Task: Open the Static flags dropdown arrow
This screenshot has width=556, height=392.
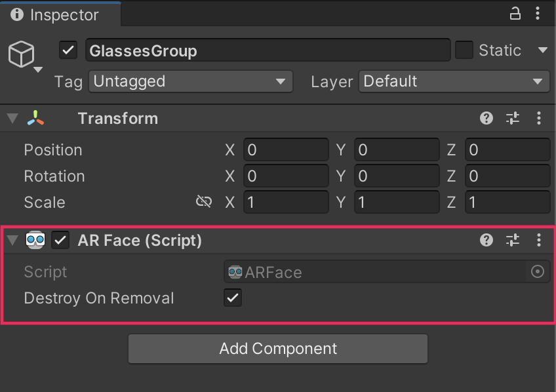Action: click(x=542, y=50)
